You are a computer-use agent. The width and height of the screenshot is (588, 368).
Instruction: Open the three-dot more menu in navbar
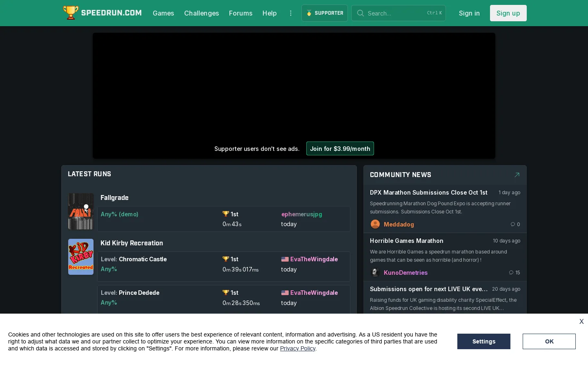click(x=291, y=13)
